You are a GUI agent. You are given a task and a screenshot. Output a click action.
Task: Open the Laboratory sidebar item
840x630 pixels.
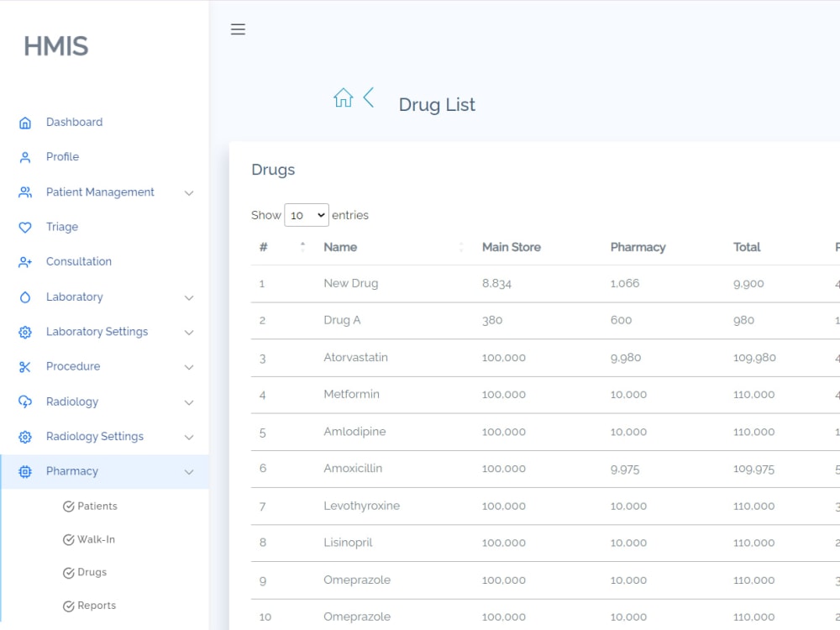pos(75,297)
